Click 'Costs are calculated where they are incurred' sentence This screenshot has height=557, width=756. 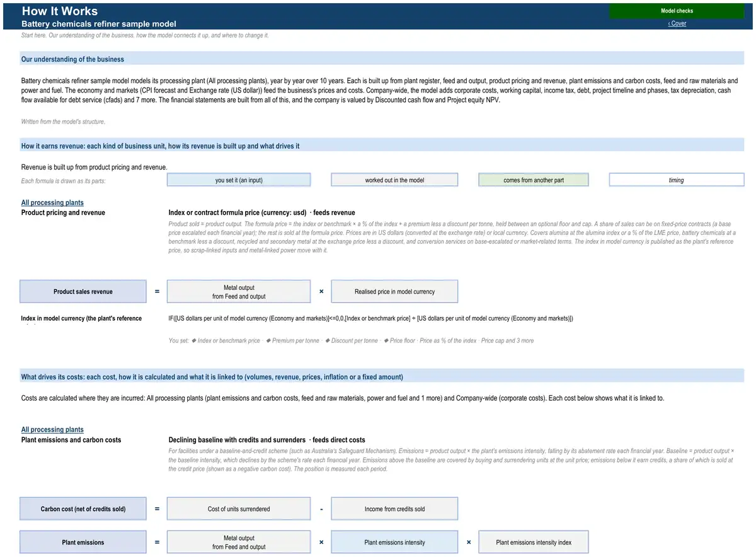click(x=343, y=398)
